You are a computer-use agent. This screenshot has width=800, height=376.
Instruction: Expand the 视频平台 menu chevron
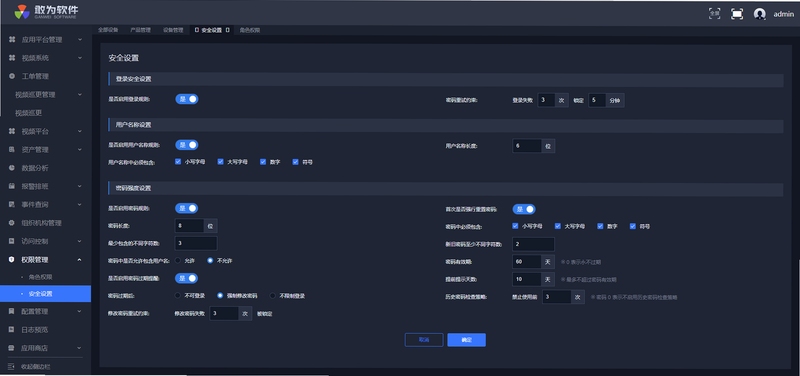click(x=80, y=131)
